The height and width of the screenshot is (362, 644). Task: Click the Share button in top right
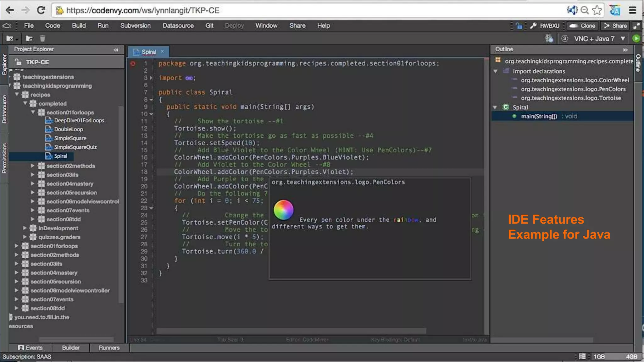click(x=615, y=26)
